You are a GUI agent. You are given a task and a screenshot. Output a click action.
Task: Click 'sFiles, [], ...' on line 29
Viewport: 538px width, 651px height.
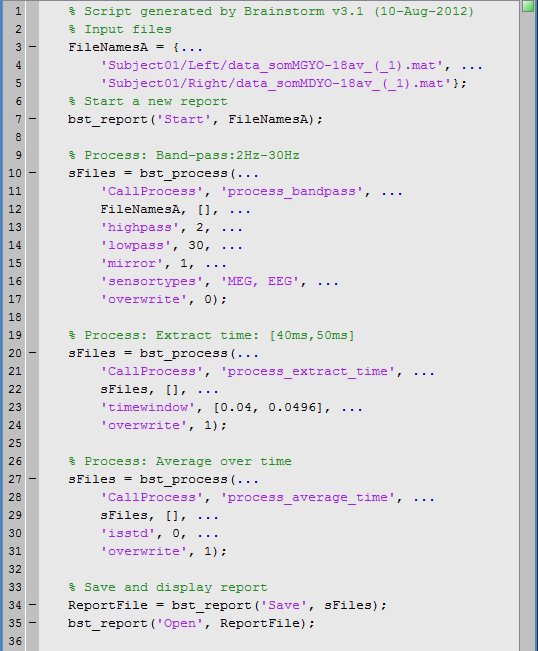(159, 515)
